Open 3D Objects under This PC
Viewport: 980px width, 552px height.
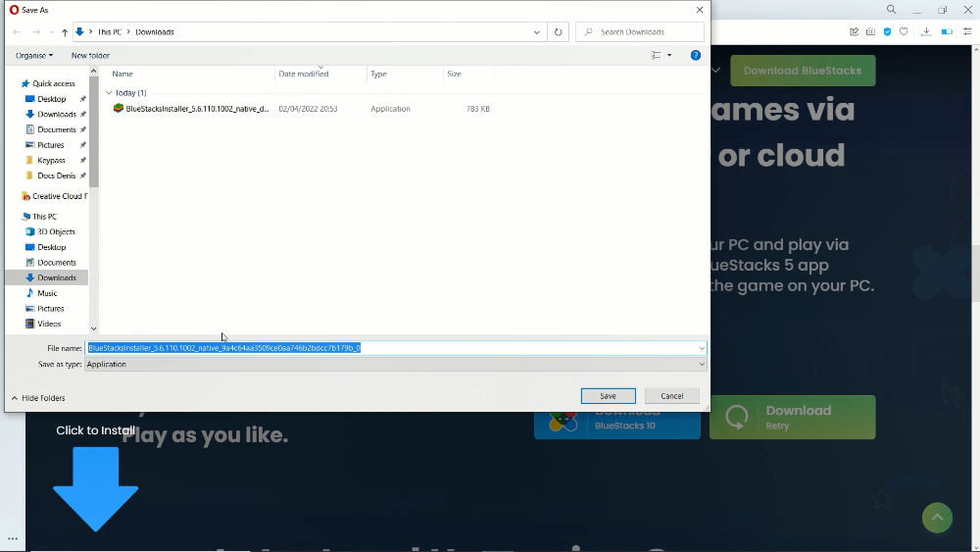[56, 232]
